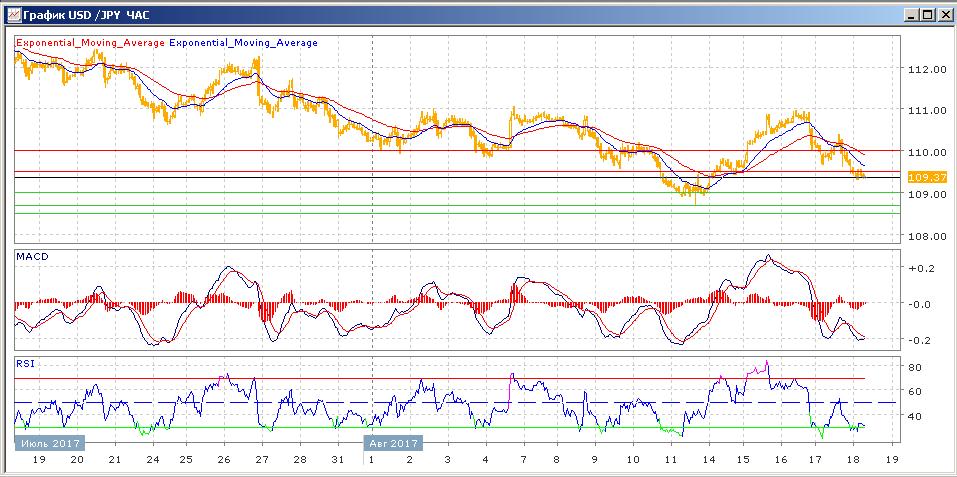Click date 14 on the time axis
The height and width of the screenshot is (477, 957).
point(706,460)
